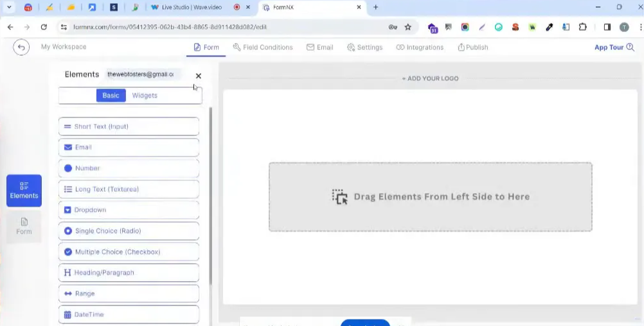Viewport: 644px width, 326px height.
Task: Close the Elements panel
Action: [199, 76]
